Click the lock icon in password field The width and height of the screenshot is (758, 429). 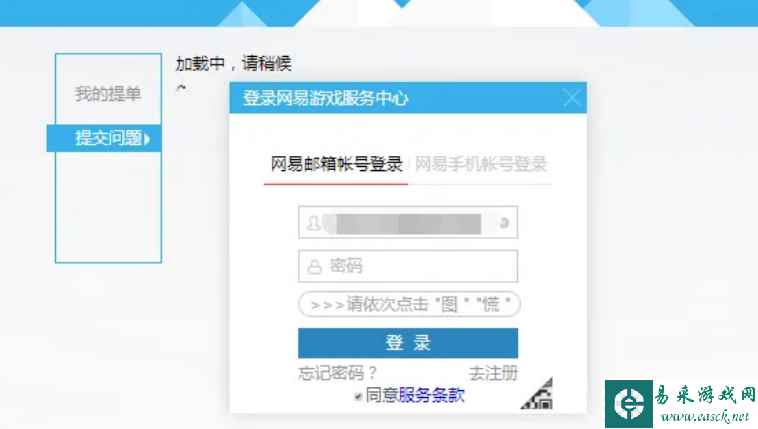tap(314, 266)
